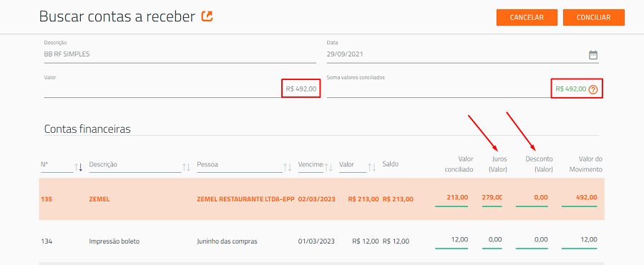Focus the Valor field R$ 492,00
This screenshot has height=265, width=644.
click(180, 89)
